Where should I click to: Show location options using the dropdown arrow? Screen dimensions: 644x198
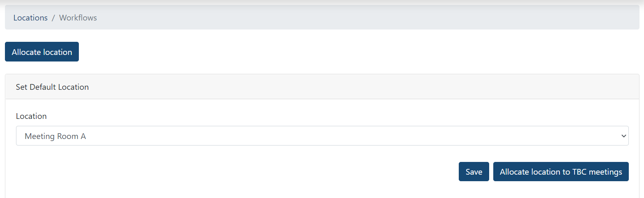623,136
